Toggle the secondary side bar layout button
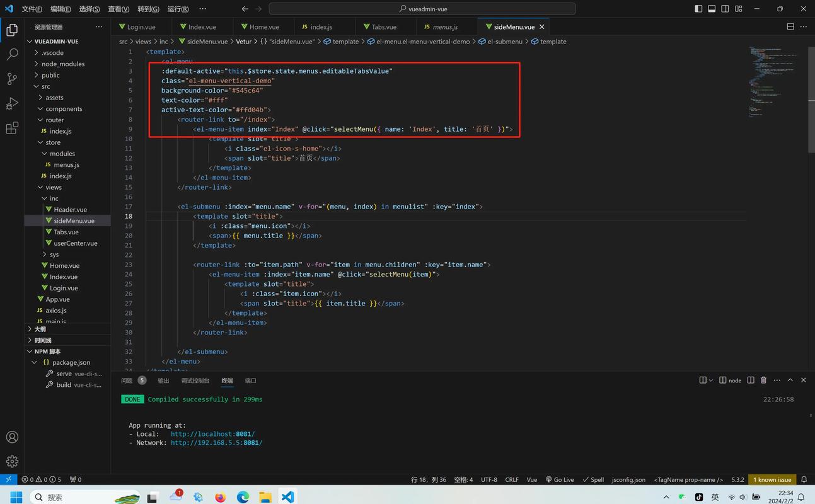The width and height of the screenshot is (815, 504). 725,9
